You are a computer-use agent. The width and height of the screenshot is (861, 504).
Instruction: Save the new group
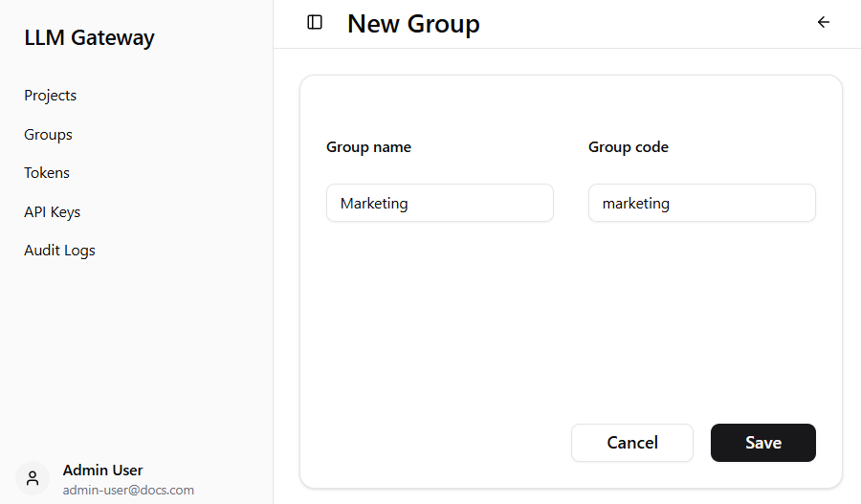(762, 443)
